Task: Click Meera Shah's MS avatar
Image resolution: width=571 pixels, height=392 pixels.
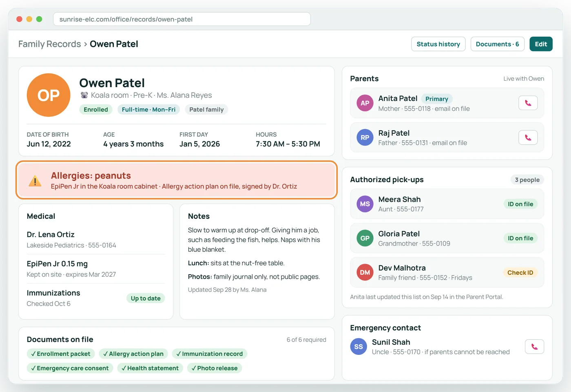Action: coord(365,204)
